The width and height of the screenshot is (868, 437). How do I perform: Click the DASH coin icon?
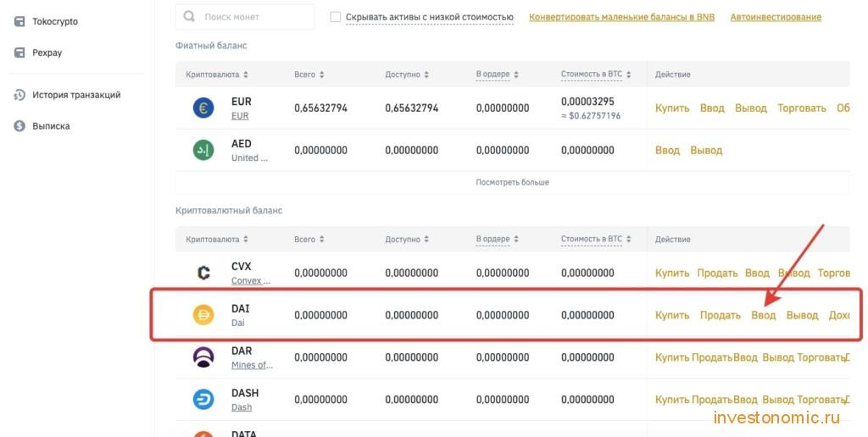click(203, 400)
